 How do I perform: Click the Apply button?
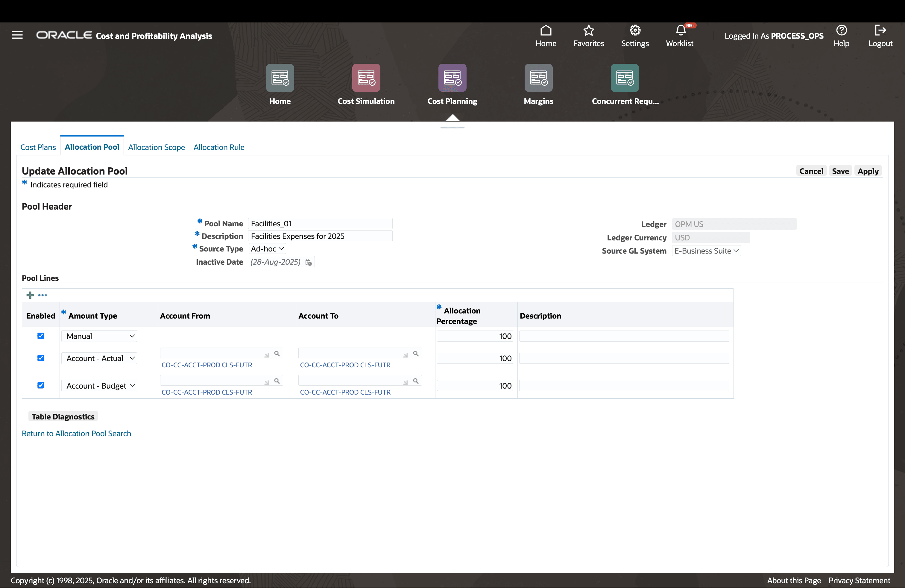coord(868,171)
